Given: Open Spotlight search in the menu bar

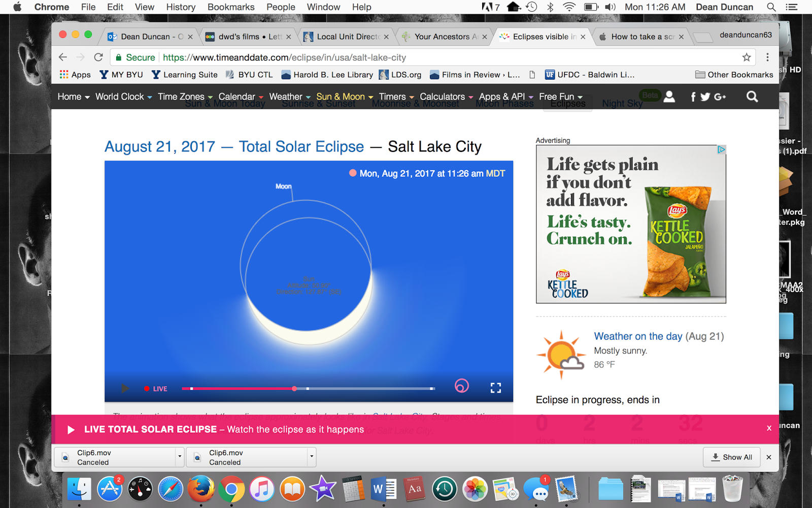Looking at the screenshot, I should (x=771, y=7).
